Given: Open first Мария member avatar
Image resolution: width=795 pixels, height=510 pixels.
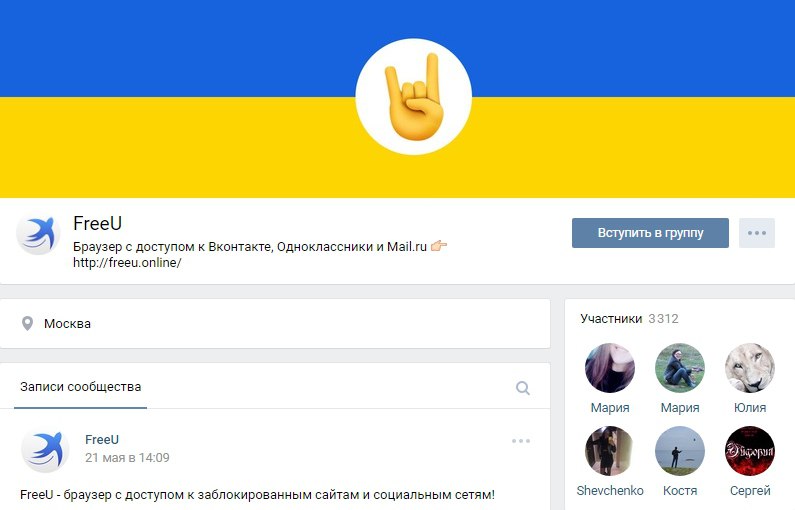Looking at the screenshot, I should (610, 368).
